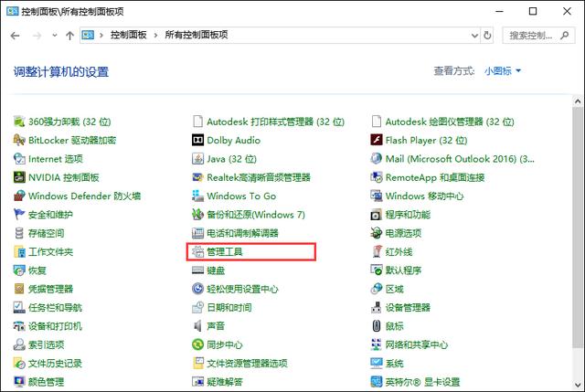
Task: Go back with the Back arrow
Action: (16, 36)
